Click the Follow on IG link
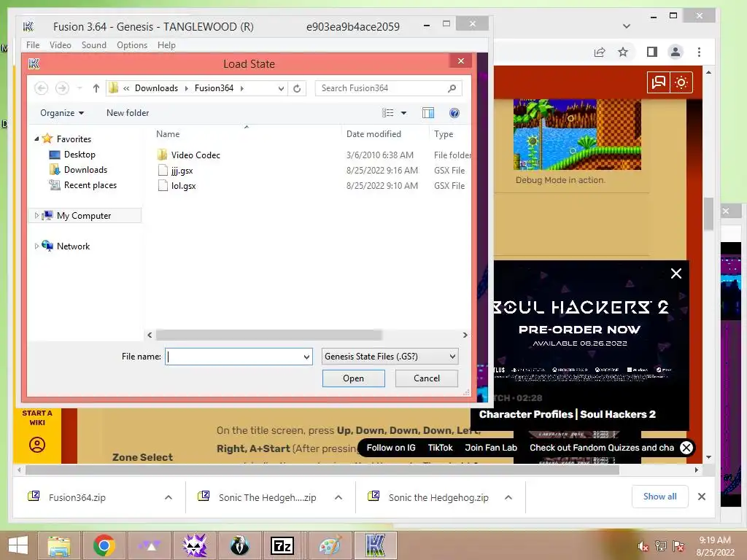Image resolution: width=747 pixels, height=560 pixels. [391, 448]
